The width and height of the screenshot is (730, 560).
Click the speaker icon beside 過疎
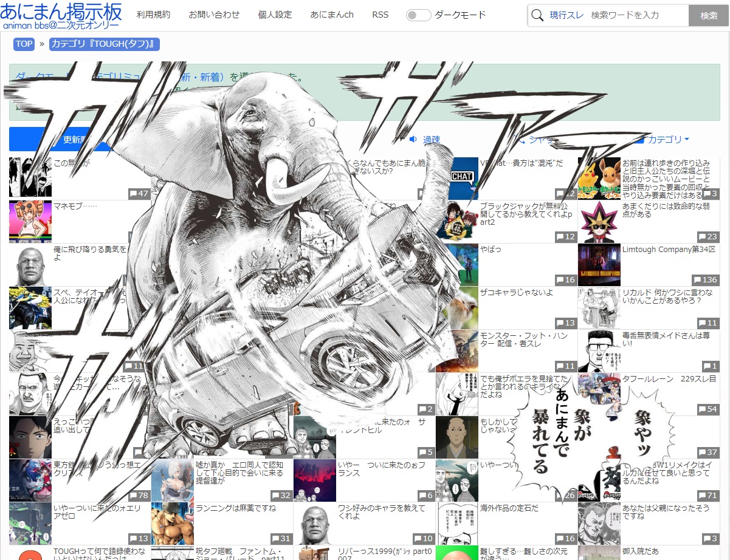413,140
